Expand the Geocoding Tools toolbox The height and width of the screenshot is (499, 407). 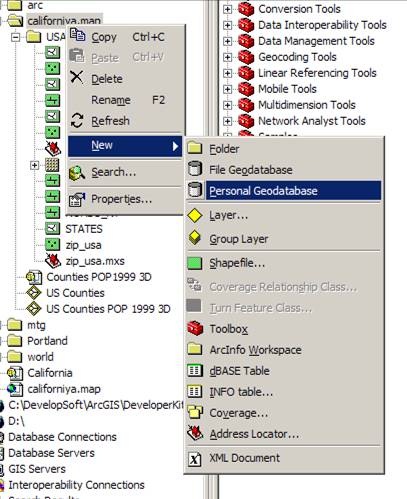click(x=227, y=57)
